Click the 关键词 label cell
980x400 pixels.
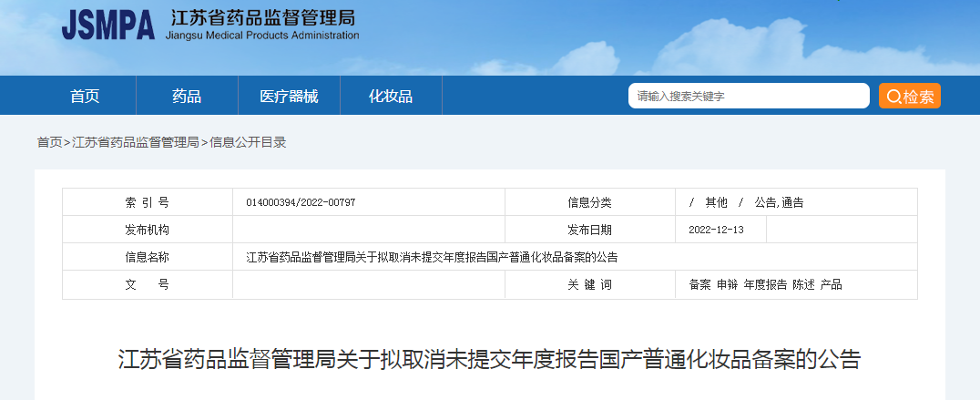[590, 285]
